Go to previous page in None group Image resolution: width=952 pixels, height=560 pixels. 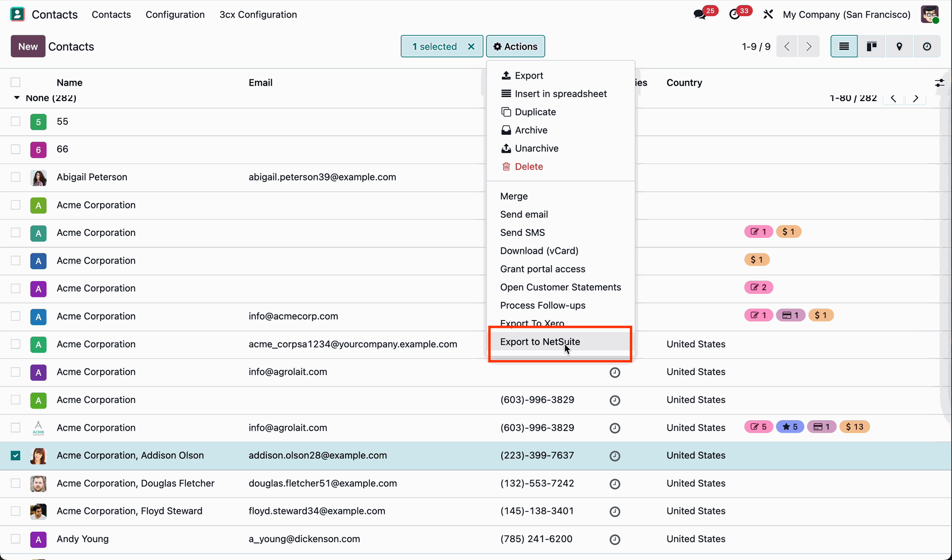[893, 98]
